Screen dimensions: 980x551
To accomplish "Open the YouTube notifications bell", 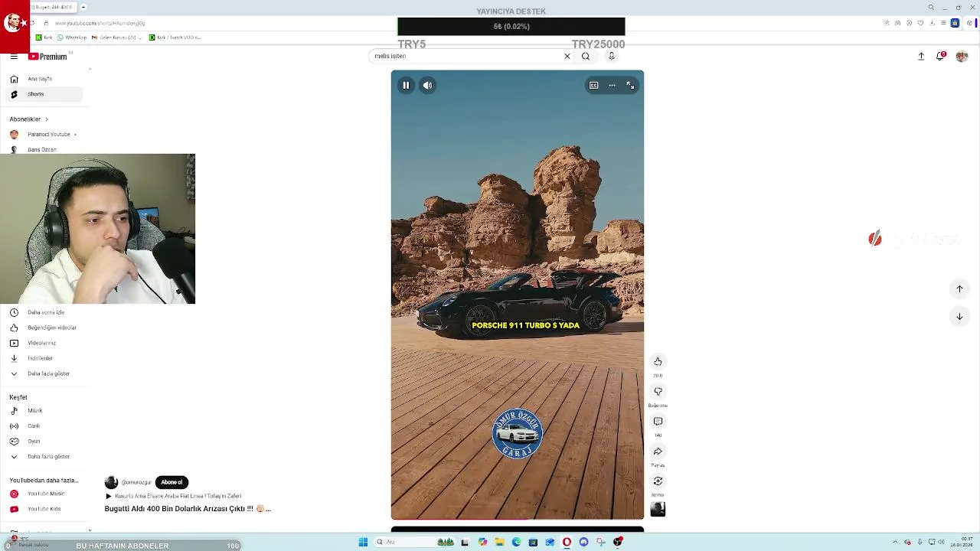I will (x=940, y=56).
